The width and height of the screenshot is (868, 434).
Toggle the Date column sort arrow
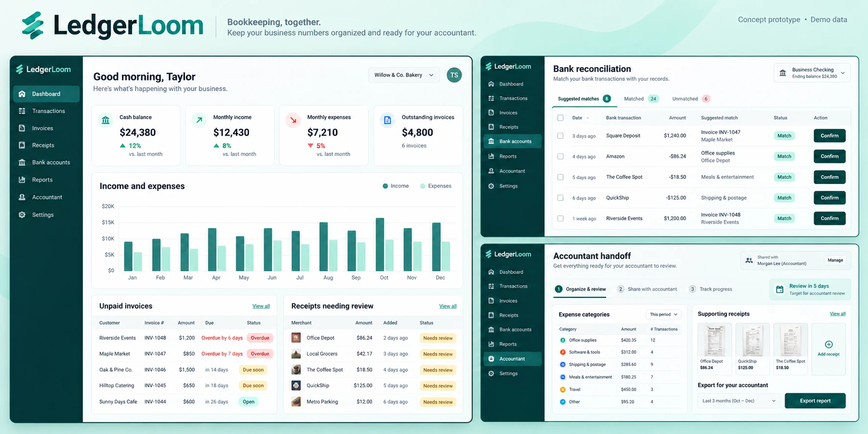pos(588,118)
